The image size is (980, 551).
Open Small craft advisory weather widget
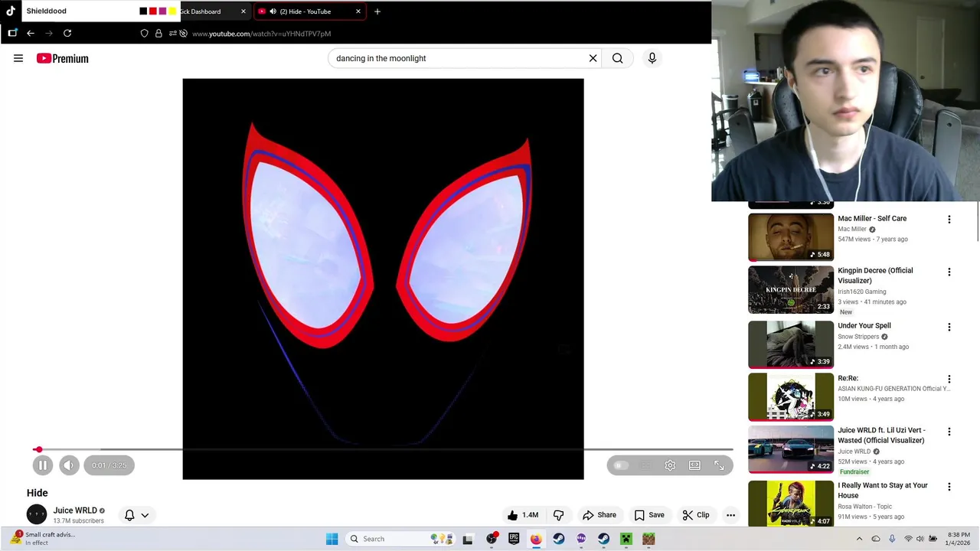(43, 539)
